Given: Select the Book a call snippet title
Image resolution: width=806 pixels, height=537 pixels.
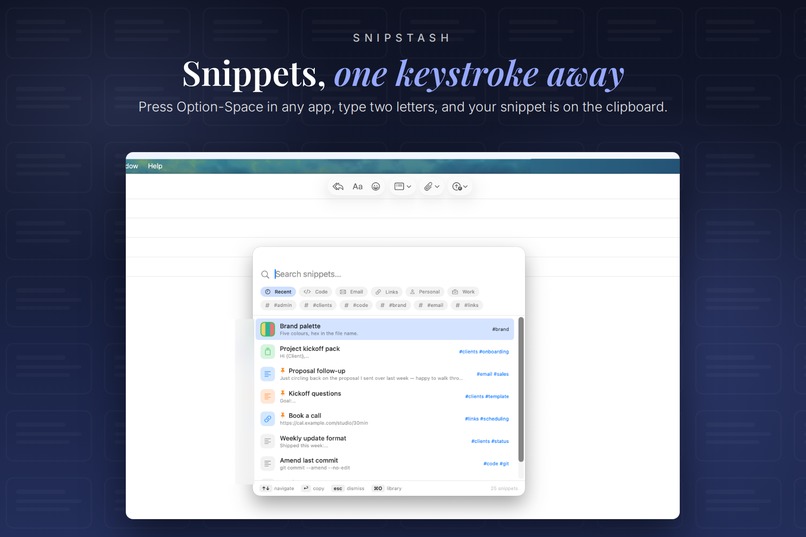Looking at the screenshot, I should [x=304, y=415].
